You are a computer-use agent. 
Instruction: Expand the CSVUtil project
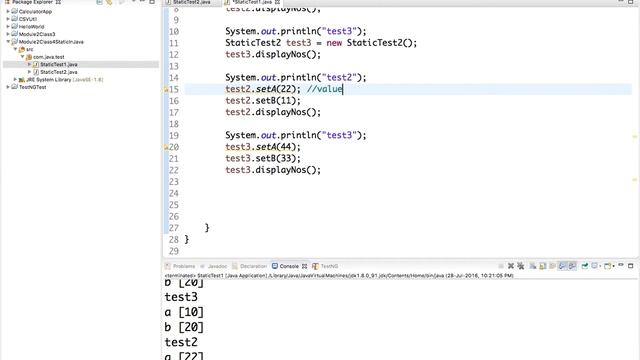click(8, 19)
